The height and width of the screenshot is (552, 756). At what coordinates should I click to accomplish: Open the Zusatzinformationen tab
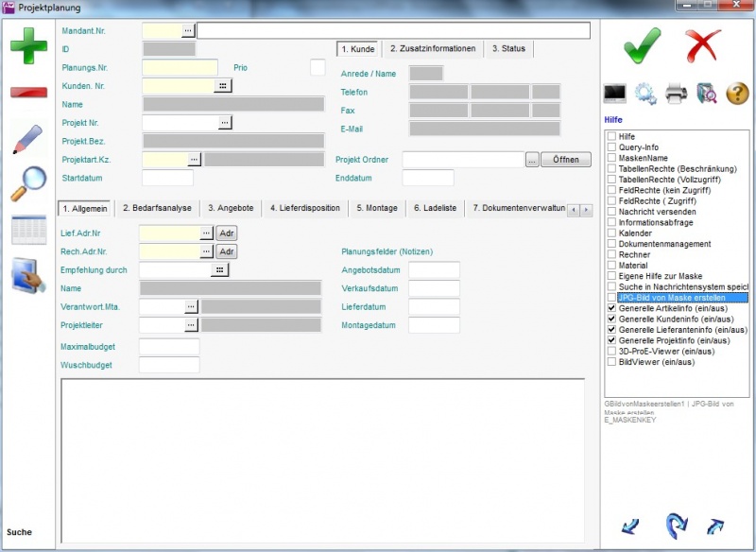click(x=433, y=48)
